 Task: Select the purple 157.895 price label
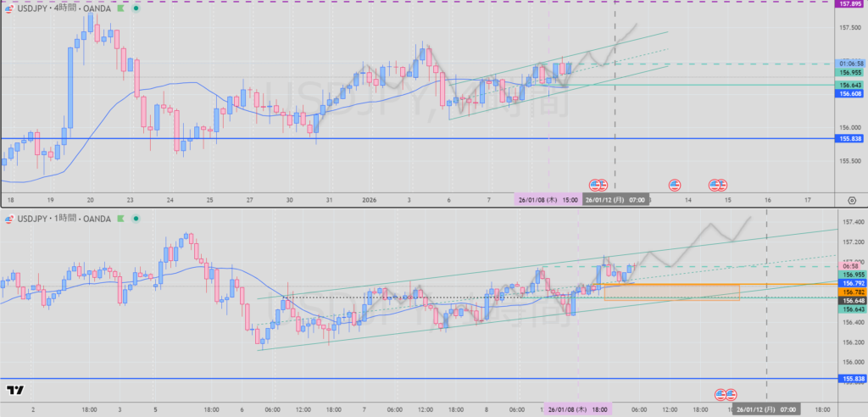(x=850, y=4)
